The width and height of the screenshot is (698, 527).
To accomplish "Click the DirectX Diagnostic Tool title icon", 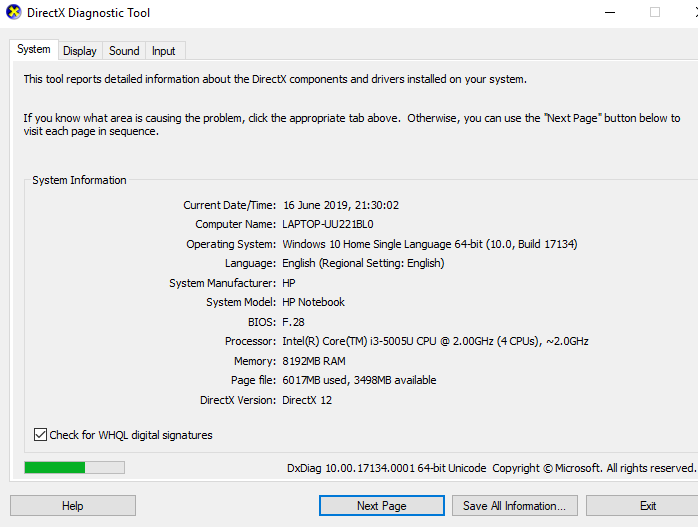I will click(14, 12).
